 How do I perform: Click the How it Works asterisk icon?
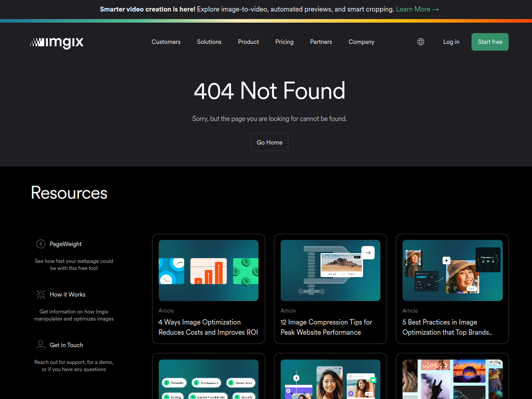pos(40,294)
